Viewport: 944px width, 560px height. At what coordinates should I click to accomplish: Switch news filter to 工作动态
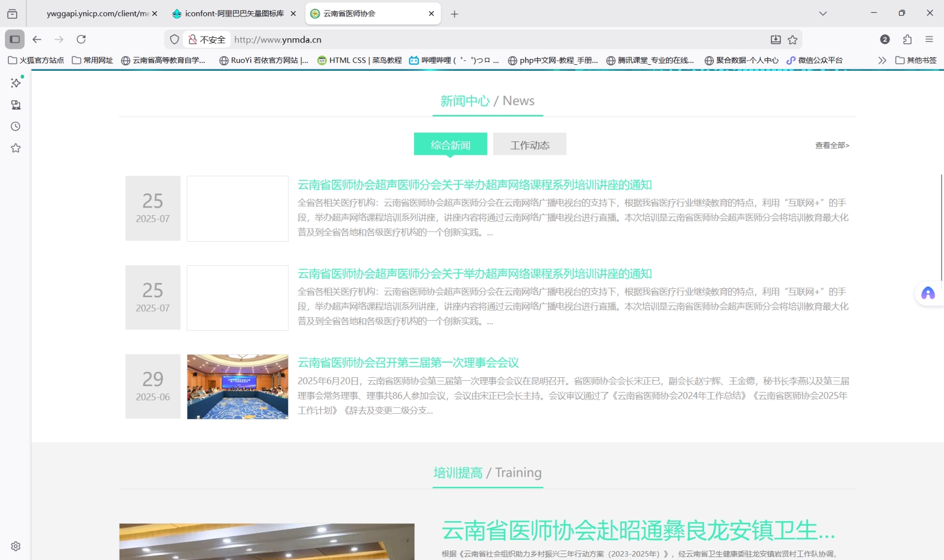click(529, 144)
